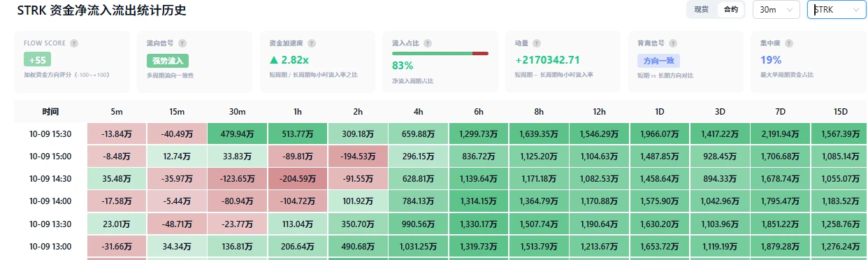Open the STRK coin selector dropdown
The image size is (868, 260).
[837, 10]
